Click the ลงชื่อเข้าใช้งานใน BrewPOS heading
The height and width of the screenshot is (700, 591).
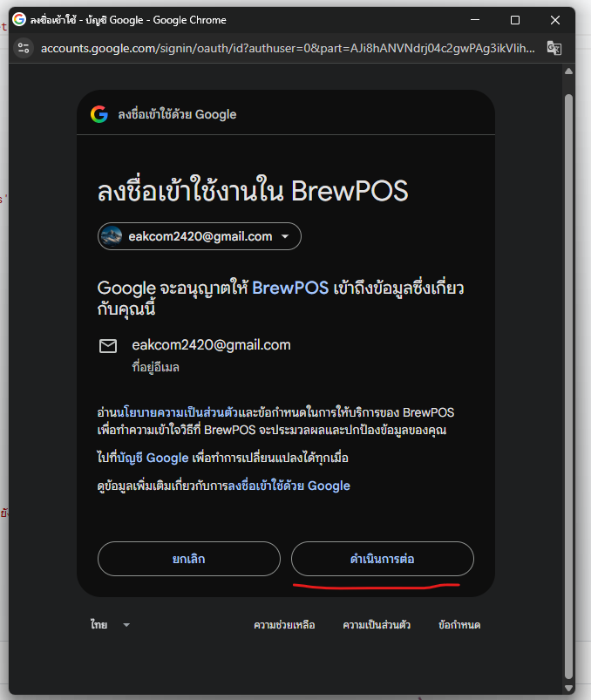coord(253,191)
